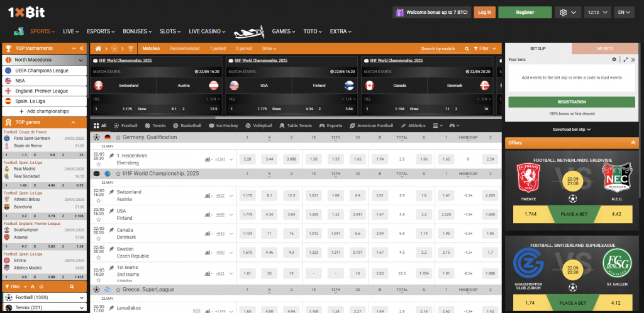Click the search magnifier icon in matches bar
Screen dimensions: 644x313
(x=464, y=48)
